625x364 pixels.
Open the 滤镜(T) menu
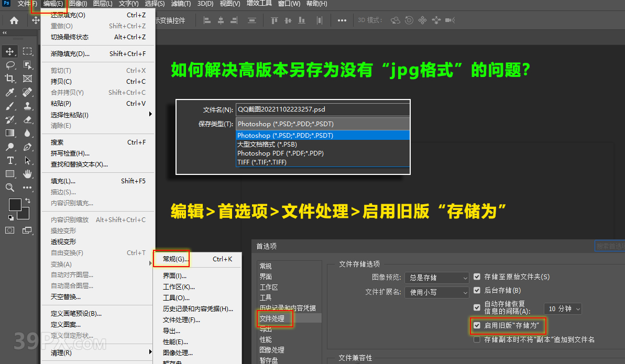pyautogui.click(x=181, y=4)
